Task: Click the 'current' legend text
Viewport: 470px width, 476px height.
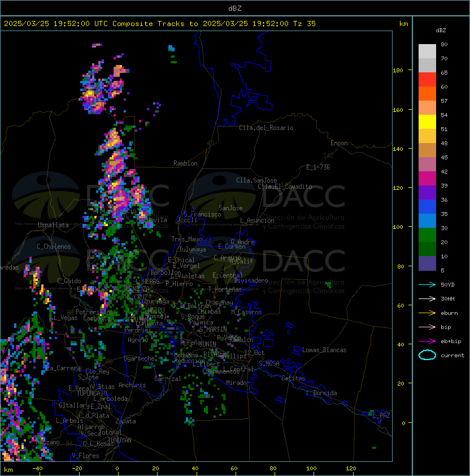Action: pyautogui.click(x=452, y=356)
